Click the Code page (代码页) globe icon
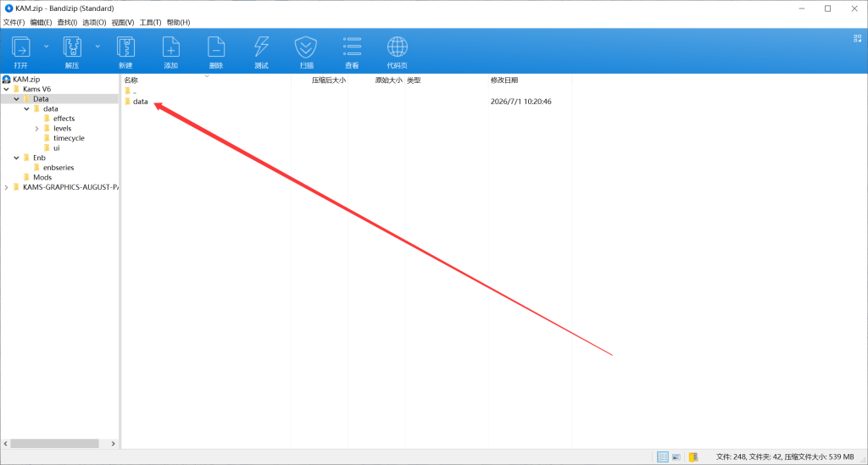 (397, 47)
